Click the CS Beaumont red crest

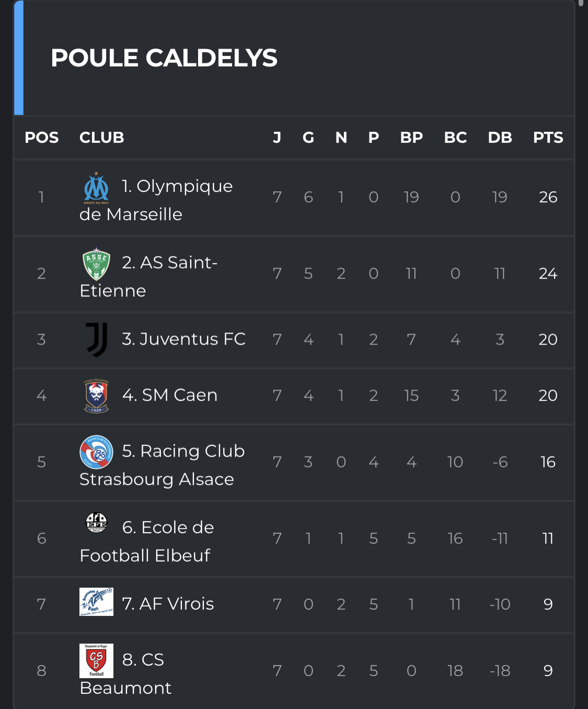97,661
